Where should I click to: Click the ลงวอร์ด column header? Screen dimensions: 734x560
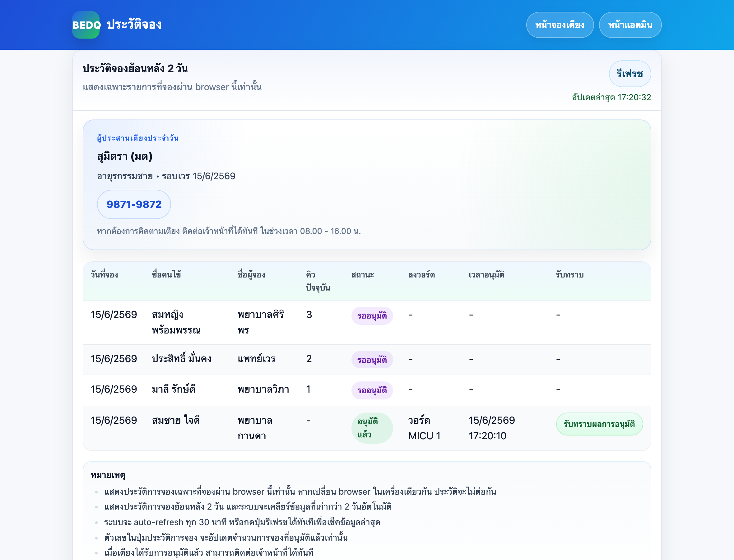coord(421,275)
